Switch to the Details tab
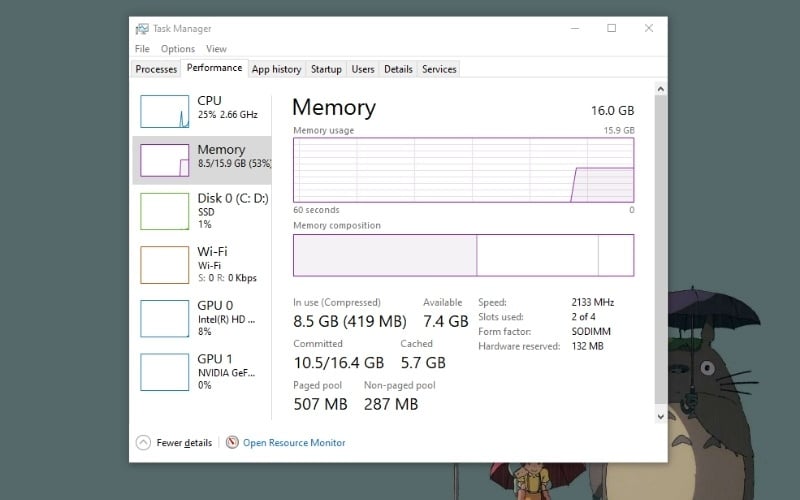This screenshot has height=500, width=800. coord(398,69)
